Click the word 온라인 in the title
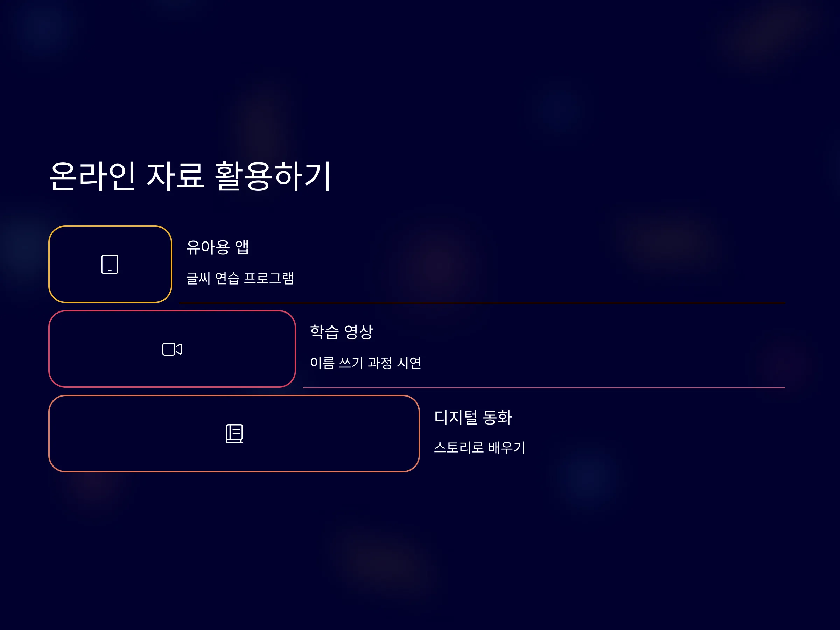The image size is (840, 630). (x=92, y=176)
